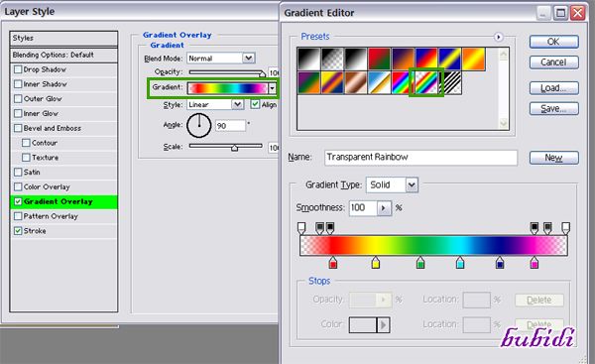Open the Smoothness arrow popup

click(x=383, y=208)
